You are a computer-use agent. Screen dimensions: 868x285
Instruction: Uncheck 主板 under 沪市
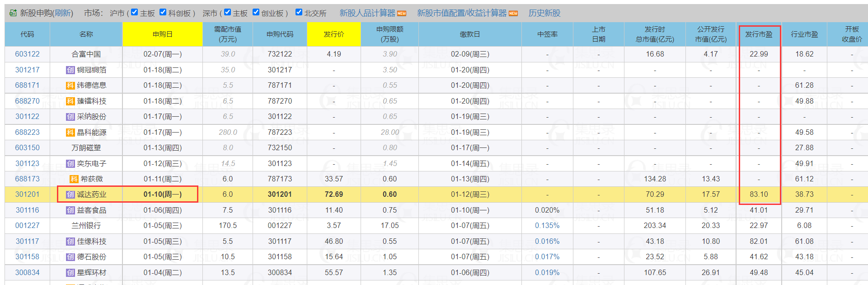pos(135,12)
